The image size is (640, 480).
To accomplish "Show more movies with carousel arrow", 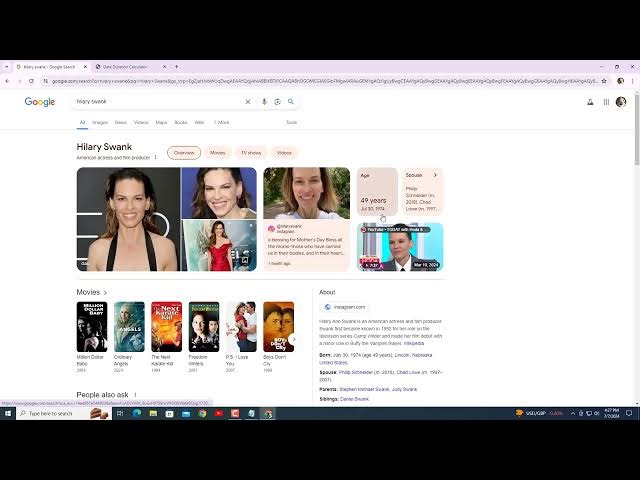I will 293,339.
